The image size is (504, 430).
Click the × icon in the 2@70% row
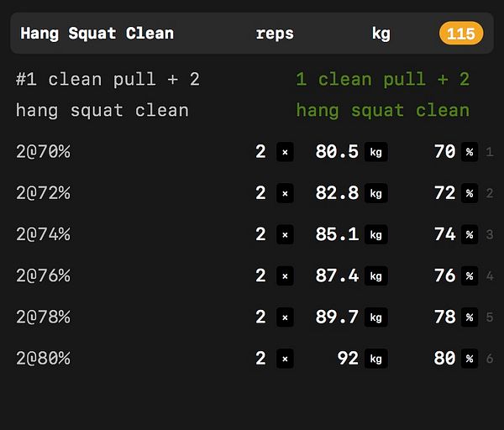tap(285, 152)
